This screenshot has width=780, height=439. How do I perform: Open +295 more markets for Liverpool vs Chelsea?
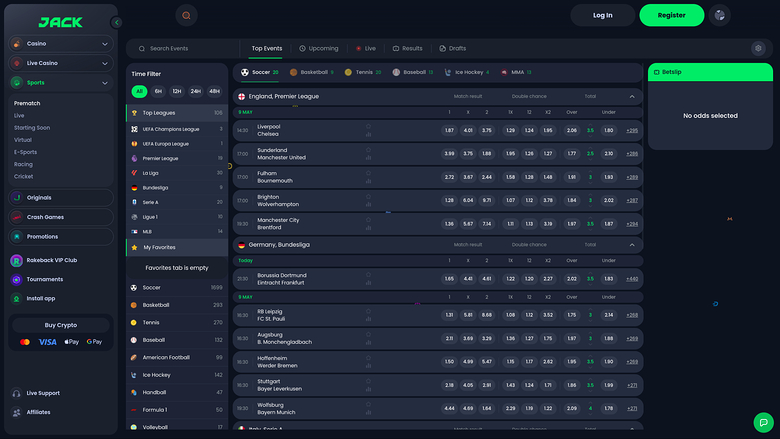point(632,131)
